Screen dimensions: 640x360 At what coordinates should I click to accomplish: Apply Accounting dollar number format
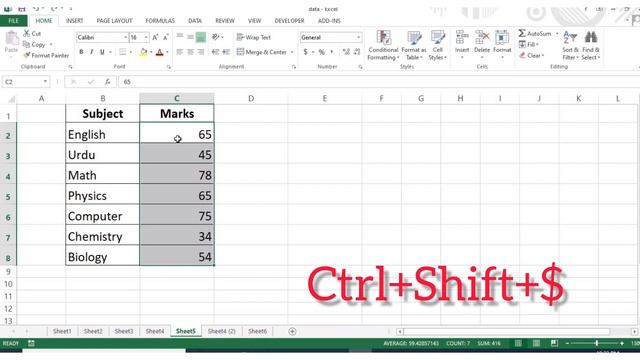pos(305,52)
